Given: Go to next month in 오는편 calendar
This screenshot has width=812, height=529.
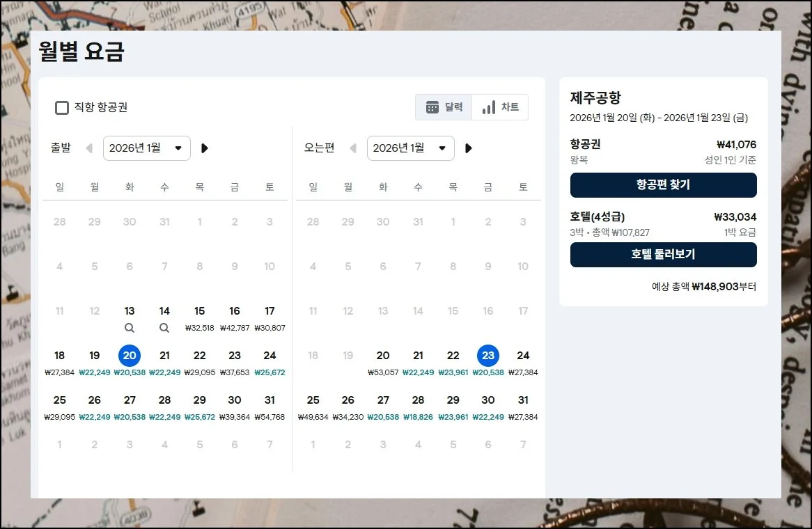Looking at the screenshot, I should (x=469, y=148).
